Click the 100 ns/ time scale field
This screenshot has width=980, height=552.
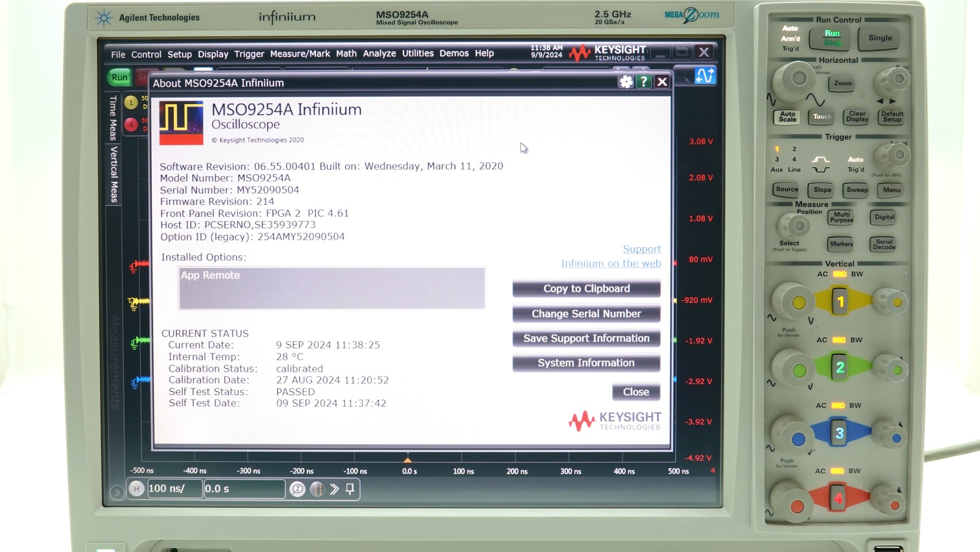coord(175,488)
